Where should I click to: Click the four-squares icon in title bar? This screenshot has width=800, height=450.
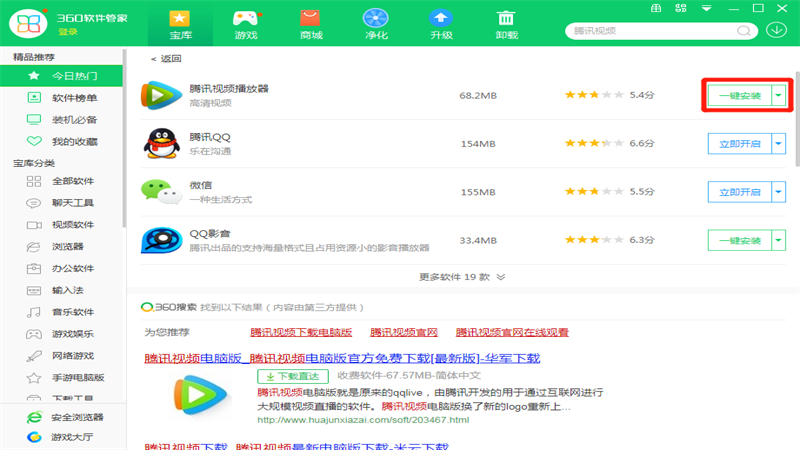click(x=681, y=8)
